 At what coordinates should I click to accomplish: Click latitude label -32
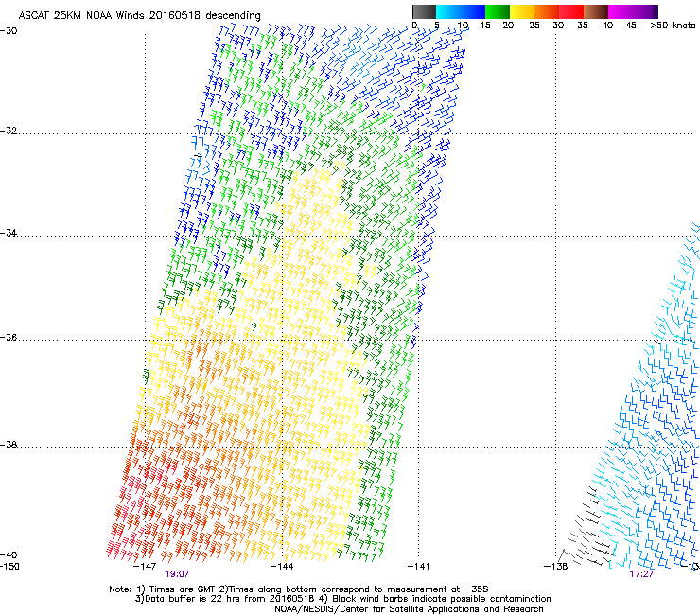coord(9,131)
